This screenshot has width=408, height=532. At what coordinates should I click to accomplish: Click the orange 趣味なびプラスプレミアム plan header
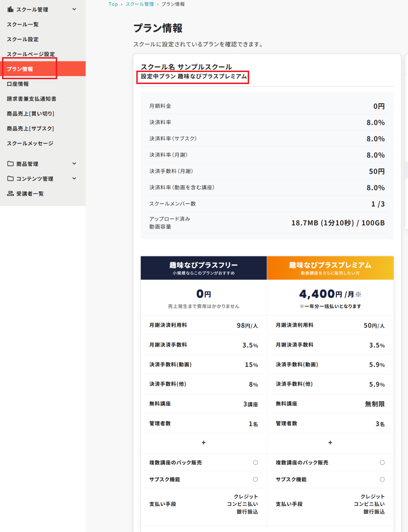(330, 268)
